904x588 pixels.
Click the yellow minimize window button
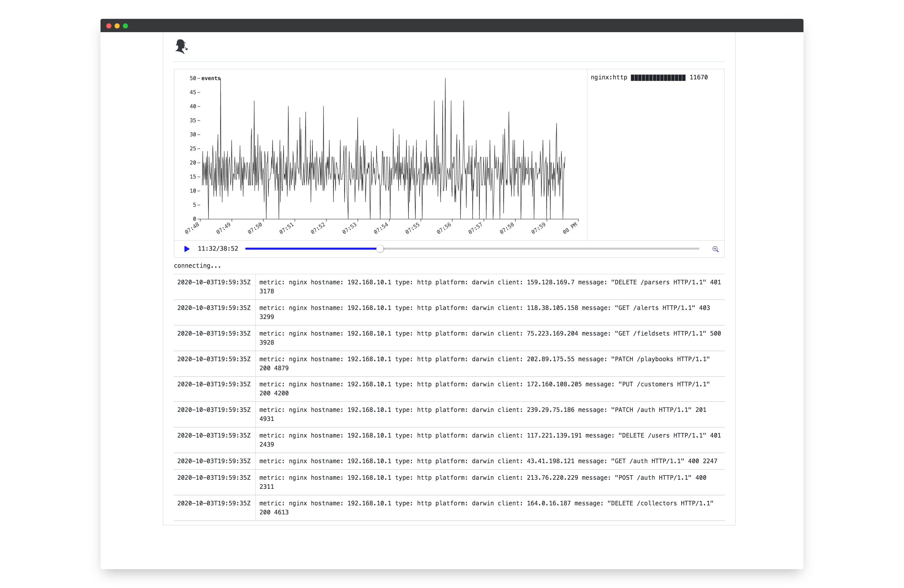tap(117, 26)
